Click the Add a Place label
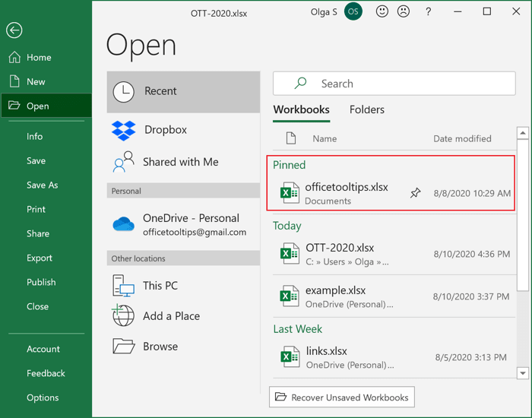This screenshot has height=418, width=532. tap(171, 316)
